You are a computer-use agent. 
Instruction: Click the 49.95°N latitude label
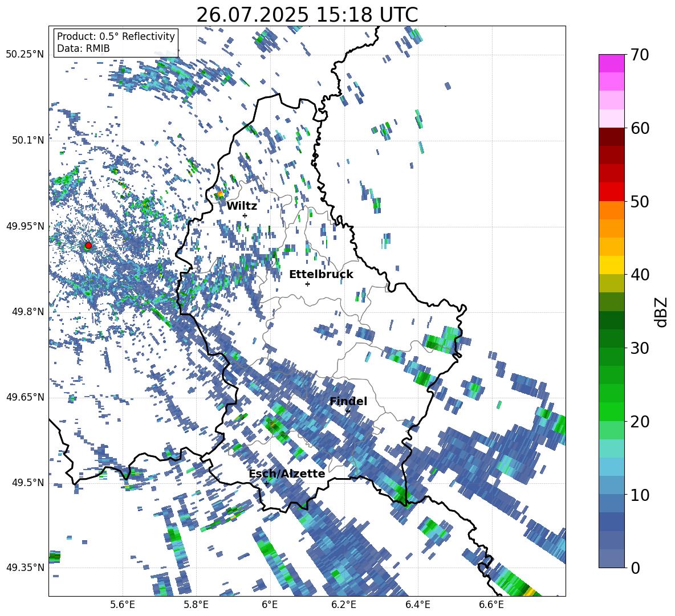click(x=25, y=226)
